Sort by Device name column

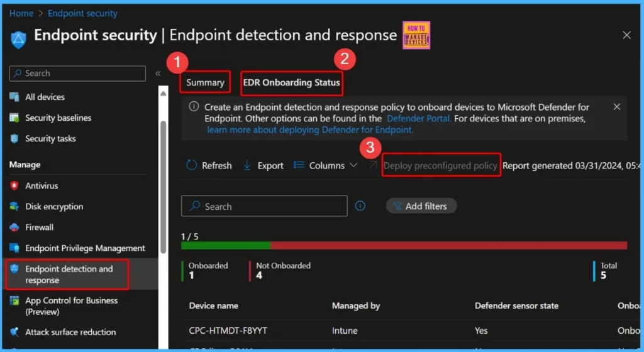click(x=214, y=305)
